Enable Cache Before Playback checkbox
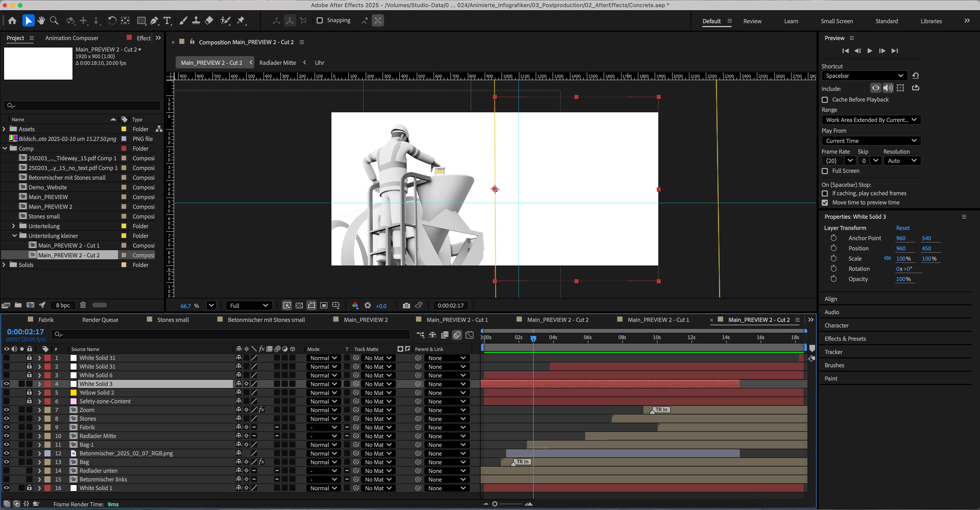The height and width of the screenshot is (510, 980). tap(825, 100)
